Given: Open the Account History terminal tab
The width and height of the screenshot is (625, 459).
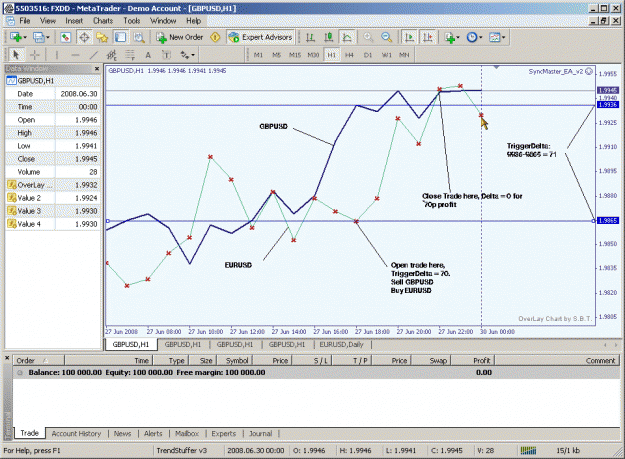Looking at the screenshot, I should (x=76, y=434).
